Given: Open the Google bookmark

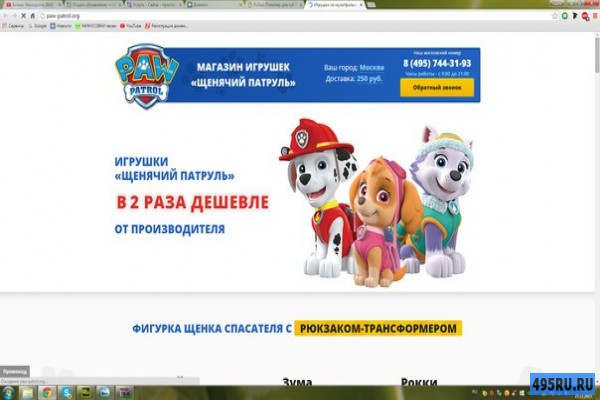Looking at the screenshot, I should pyautogui.click(x=37, y=26).
